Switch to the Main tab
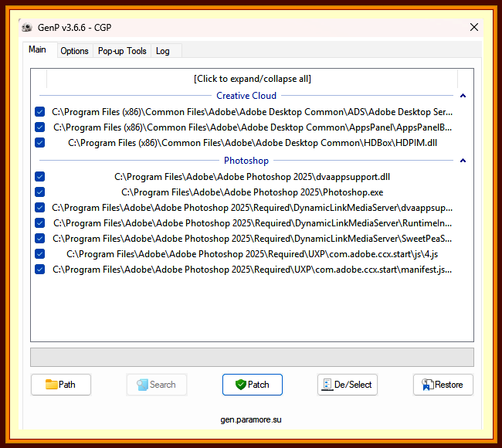Viewport: 502px width, 448px height. pyautogui.click(x=37, y=49)
